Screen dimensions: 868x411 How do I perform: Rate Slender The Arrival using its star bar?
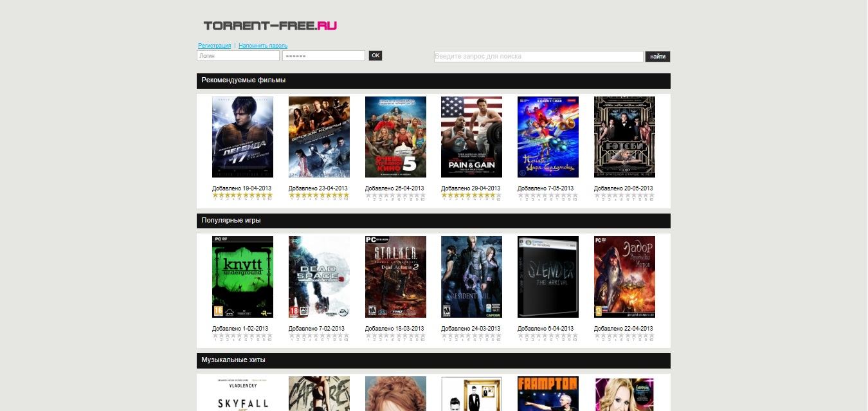(548, 336)
